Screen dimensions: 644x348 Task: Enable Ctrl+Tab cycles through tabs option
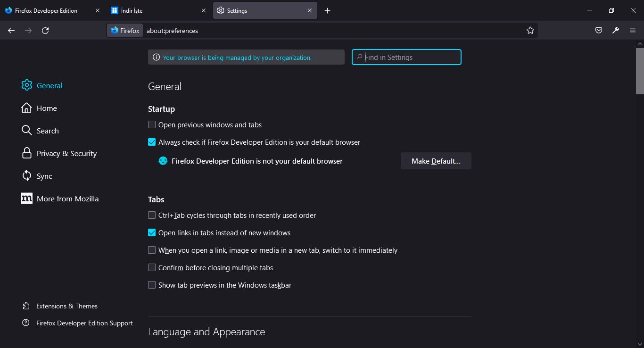[152, 215]
